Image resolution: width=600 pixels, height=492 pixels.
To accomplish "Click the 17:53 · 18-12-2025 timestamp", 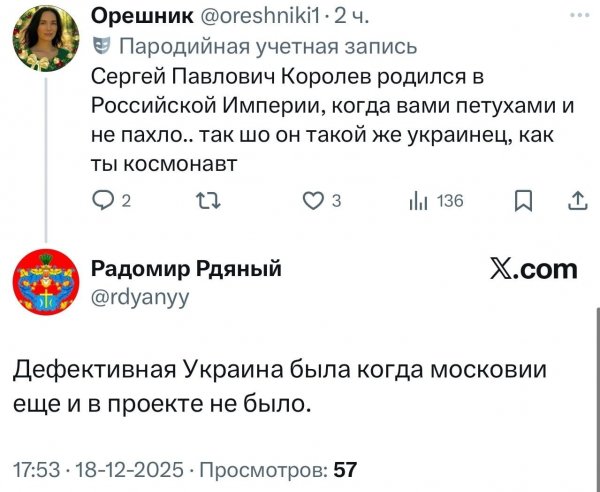I will coord(100,467).
